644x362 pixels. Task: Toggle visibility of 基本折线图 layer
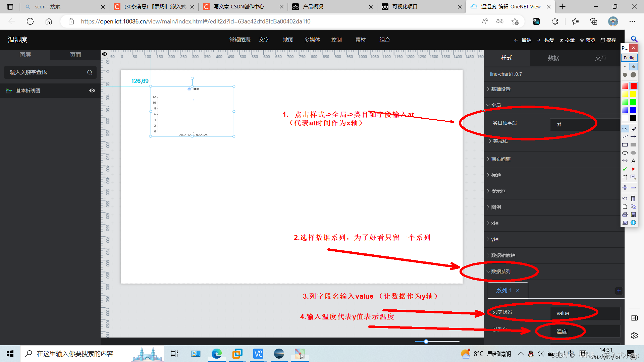[92, 90]
